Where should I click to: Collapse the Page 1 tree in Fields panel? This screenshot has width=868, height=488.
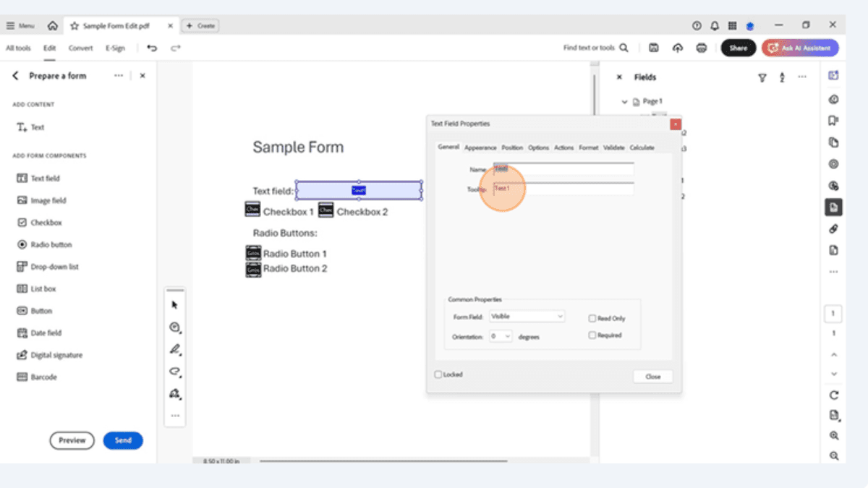(x=625, y=101)
